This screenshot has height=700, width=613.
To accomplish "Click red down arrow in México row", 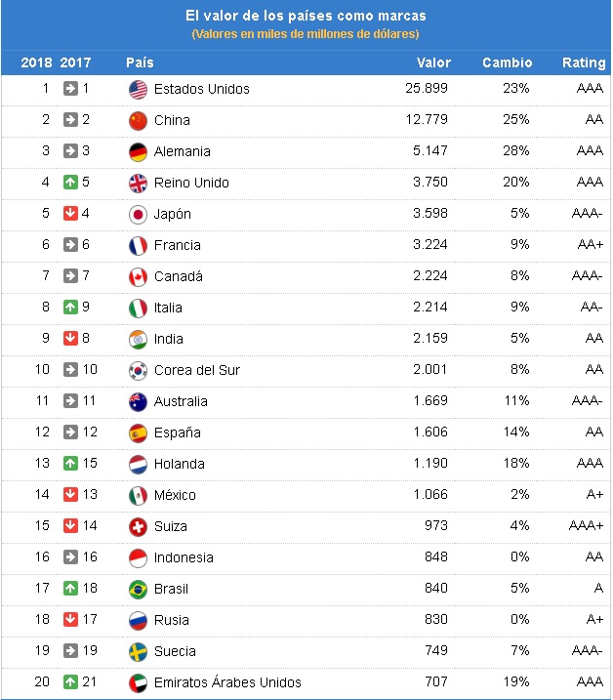I will click(x=70, y=495).
